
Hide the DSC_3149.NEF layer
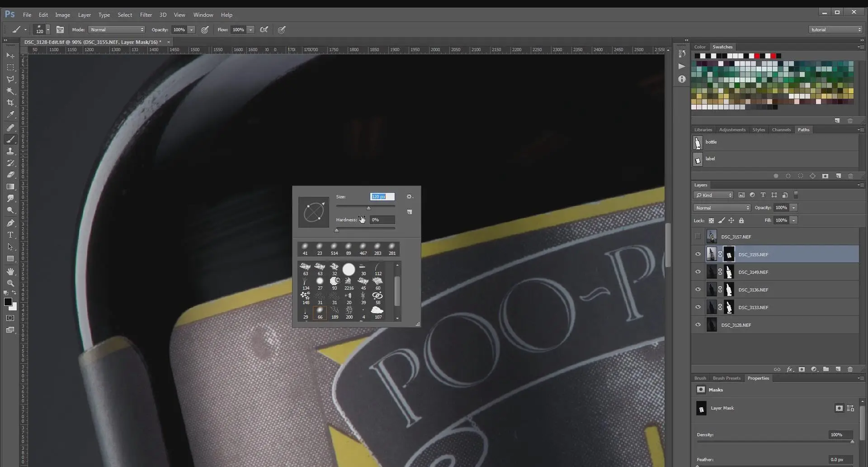(x=698, y=272)
